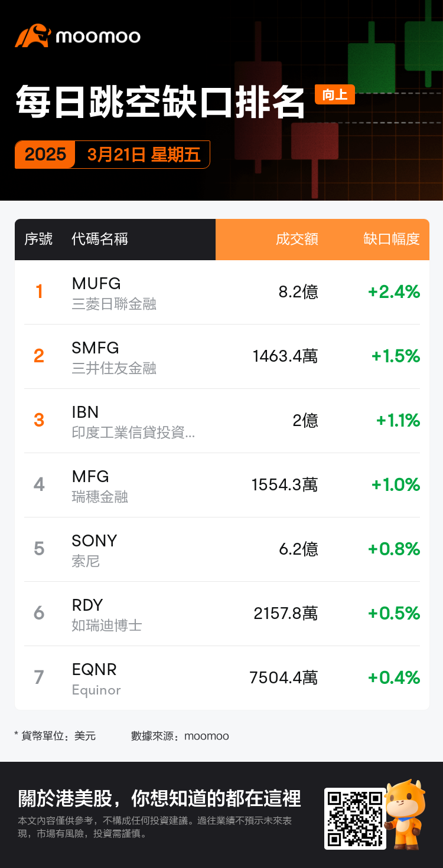Click the orange 向上 badge
This screenshot has height=868, width=443.
click(x=335, y=94)
